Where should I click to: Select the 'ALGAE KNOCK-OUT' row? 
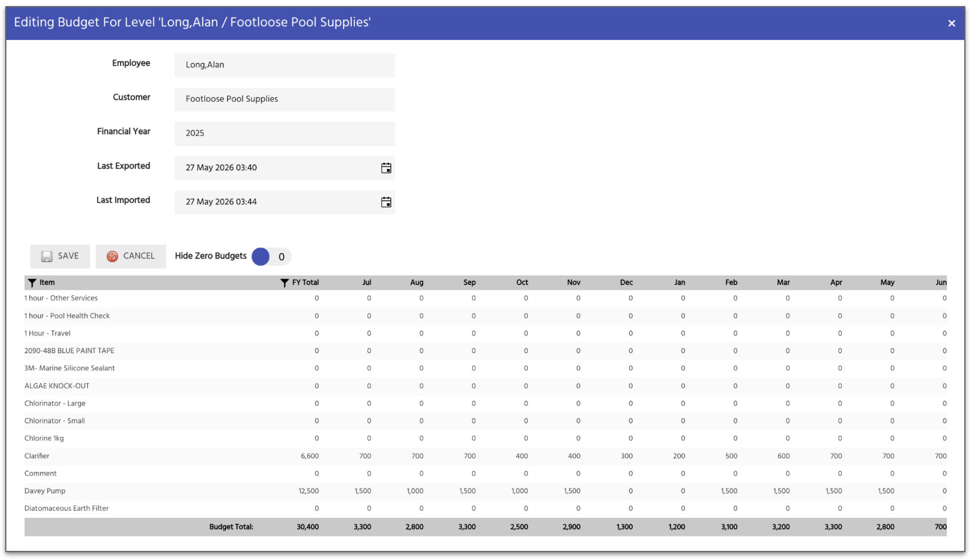coord(486,386)
